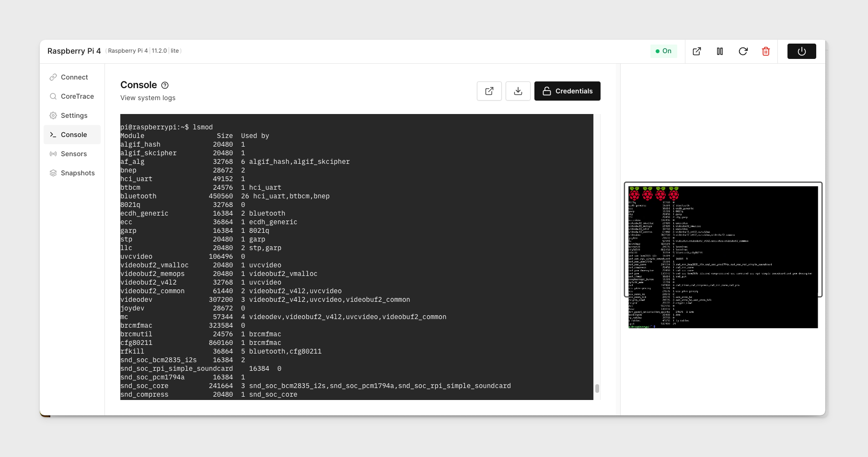Viewport: 868px width, 457px height.
Task: Click the 'snd_soc_core' module row
Action: [315, 386]
